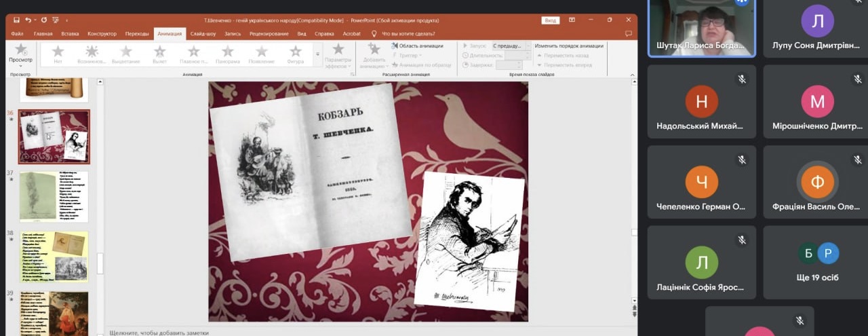Open the Acrobat tab
The image size is (868, 336).
pos(352,33)
